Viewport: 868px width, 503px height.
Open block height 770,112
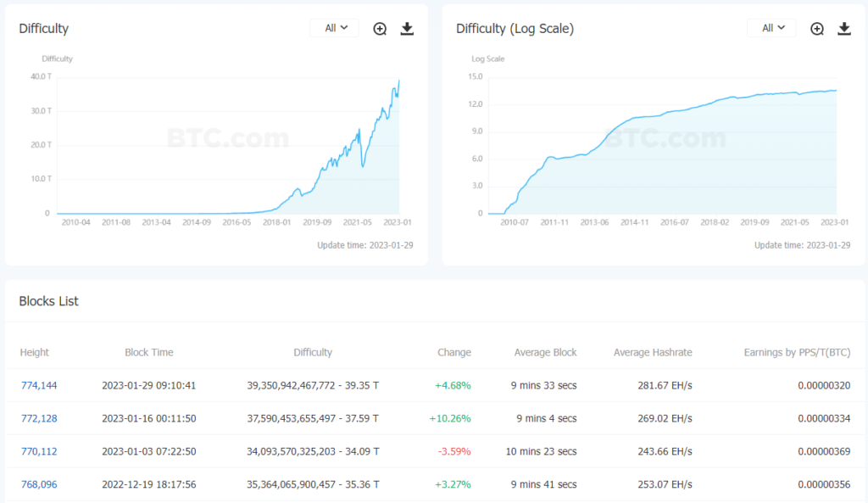click(39, 451)
